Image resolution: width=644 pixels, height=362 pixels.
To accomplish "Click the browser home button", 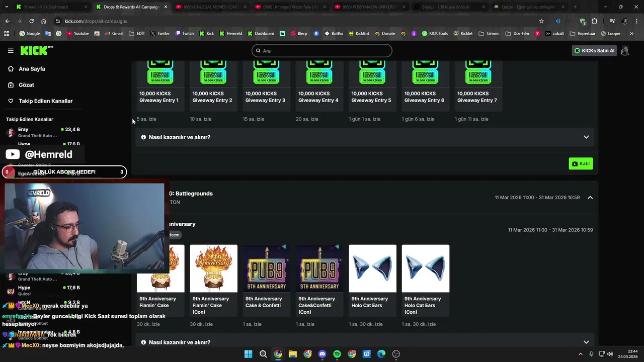I will coord(44,21).
